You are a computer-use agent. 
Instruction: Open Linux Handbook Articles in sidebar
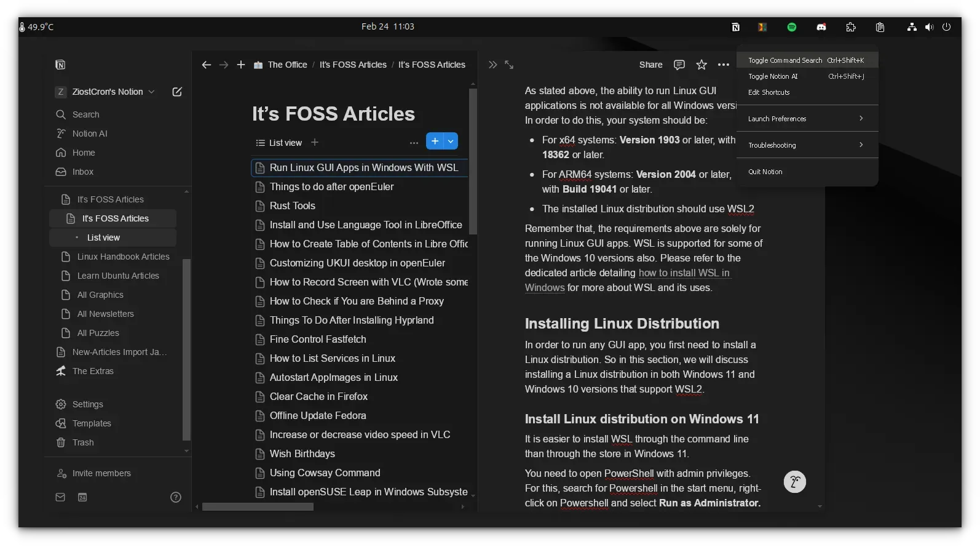(123, 257)
